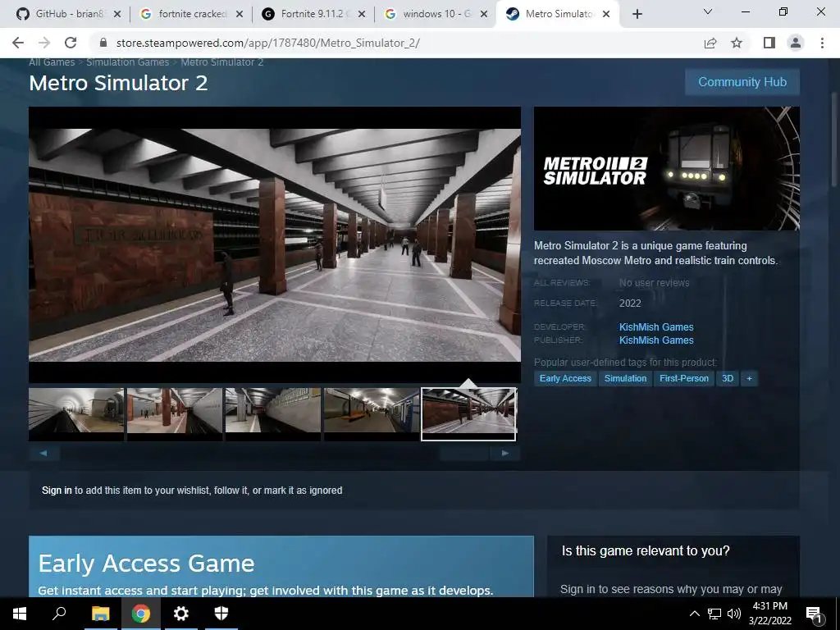
Task: Click the browser forward arrow
Action: [44, 43]
